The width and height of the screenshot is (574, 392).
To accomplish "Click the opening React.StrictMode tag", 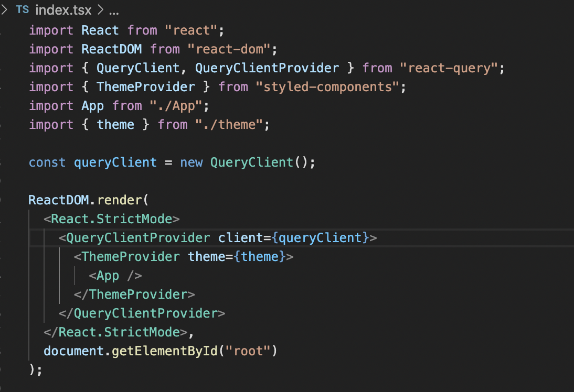I will point(112,219).
